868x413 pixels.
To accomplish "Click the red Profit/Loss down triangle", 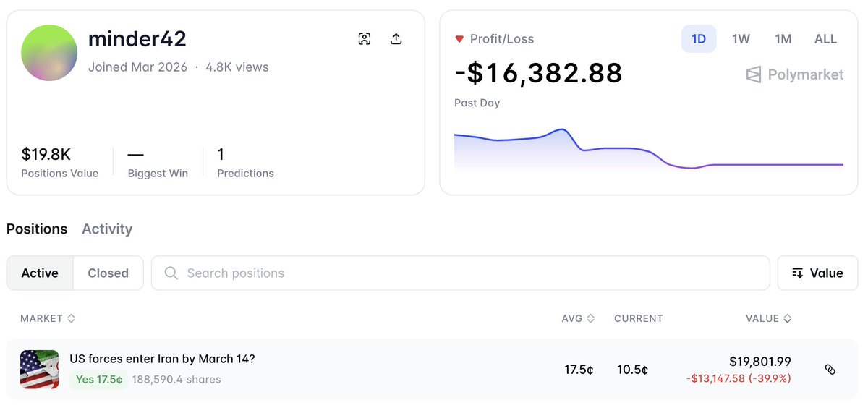I will [x=459, y=39].
